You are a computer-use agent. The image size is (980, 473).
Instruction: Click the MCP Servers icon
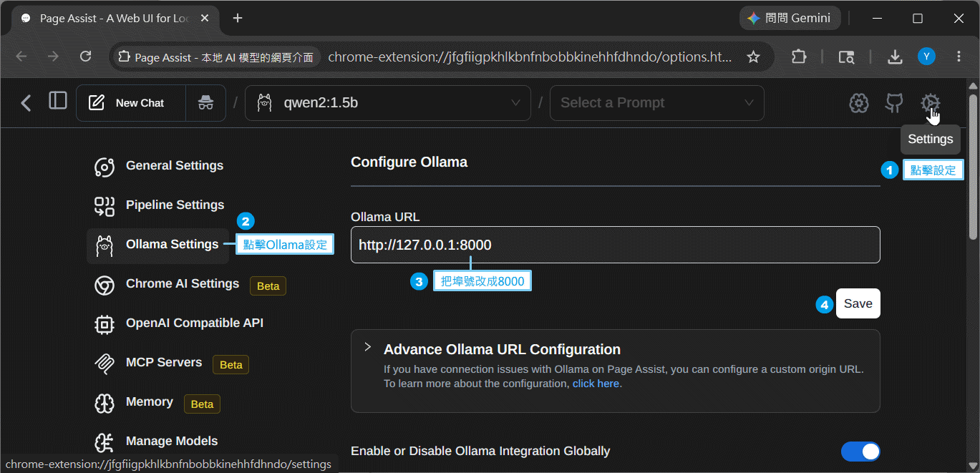coord(105,364)
